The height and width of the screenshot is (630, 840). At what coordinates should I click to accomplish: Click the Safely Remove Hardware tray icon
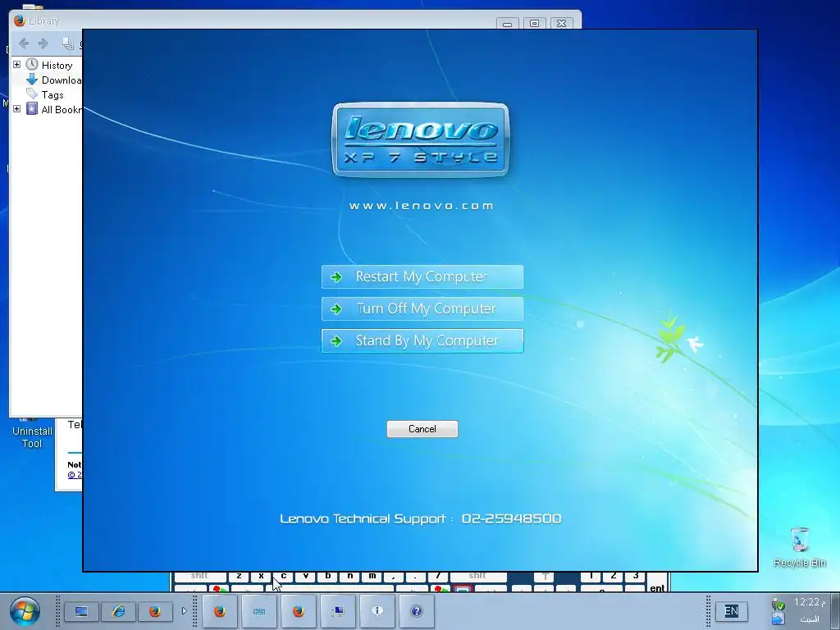(x=778, y=605)
